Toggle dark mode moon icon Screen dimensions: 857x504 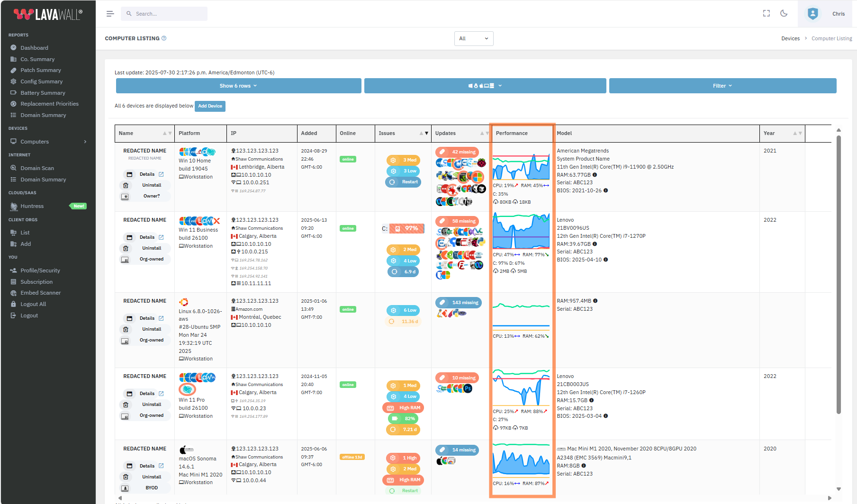[784, 14]
